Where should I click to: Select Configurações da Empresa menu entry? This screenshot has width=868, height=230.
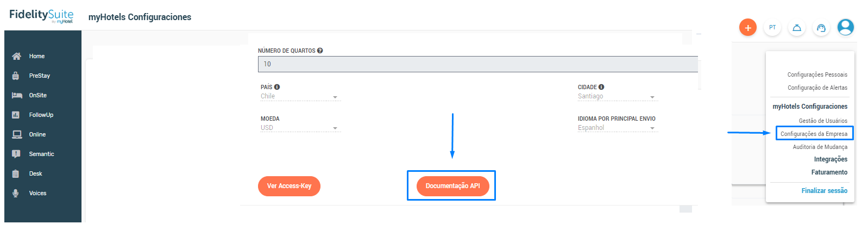tap(814, 134)
